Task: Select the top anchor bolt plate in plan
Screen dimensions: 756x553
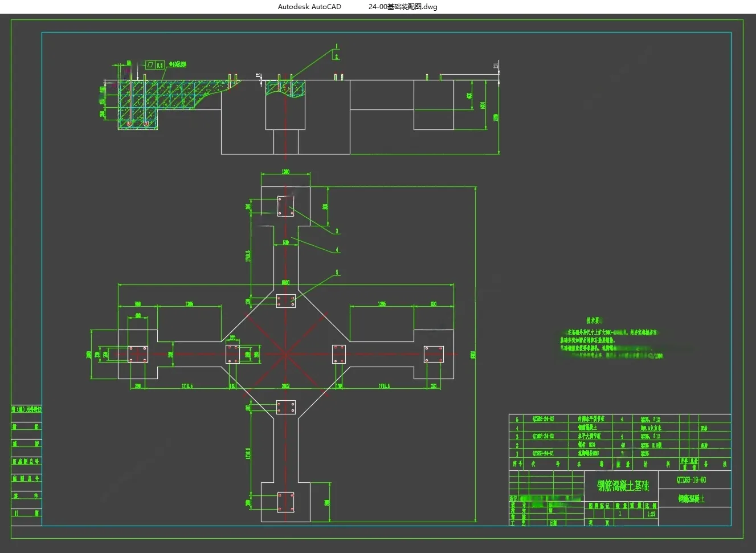Action: coord(285,206)
